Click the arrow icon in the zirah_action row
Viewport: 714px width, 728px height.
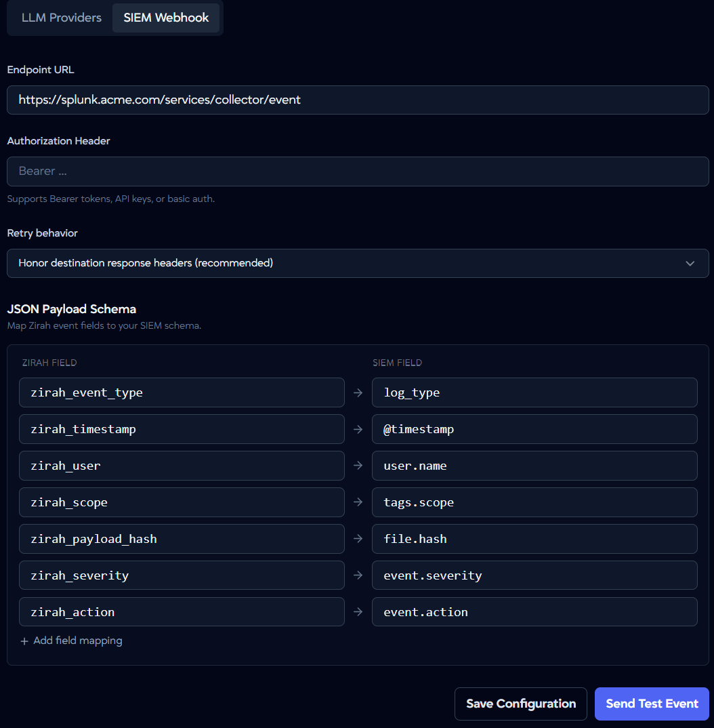coord(358,612)
